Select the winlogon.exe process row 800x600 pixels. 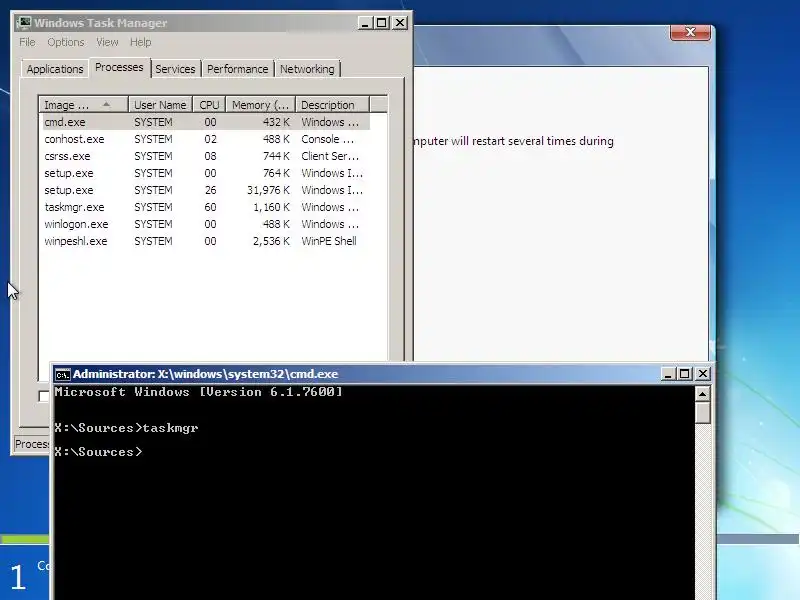pos(206,224)
